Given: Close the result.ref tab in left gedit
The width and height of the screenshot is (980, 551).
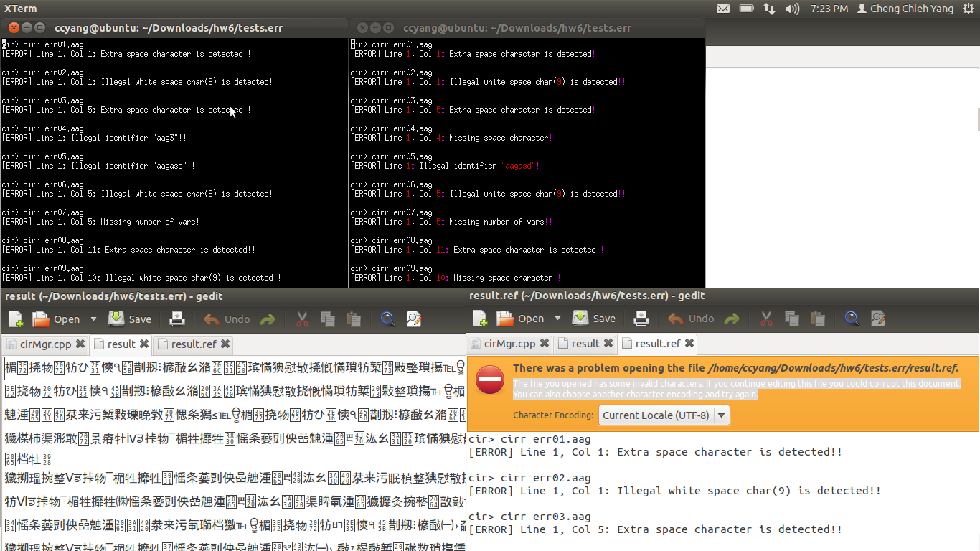Looking at the screenshot, I should (x=225, y=344).
